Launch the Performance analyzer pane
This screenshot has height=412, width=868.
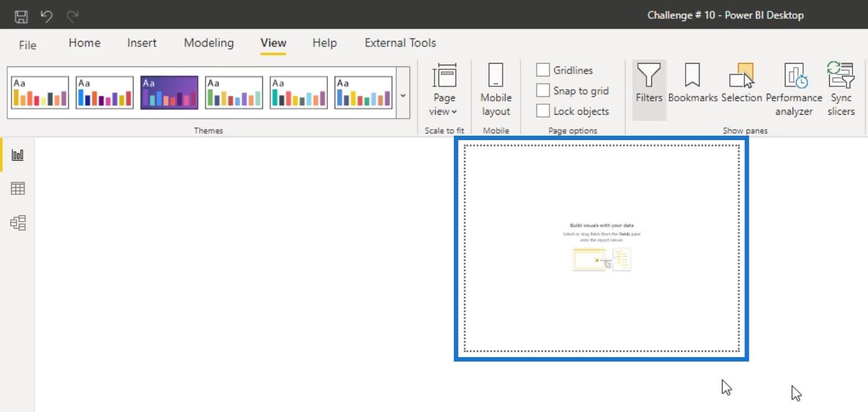click(x=794, y=90)
